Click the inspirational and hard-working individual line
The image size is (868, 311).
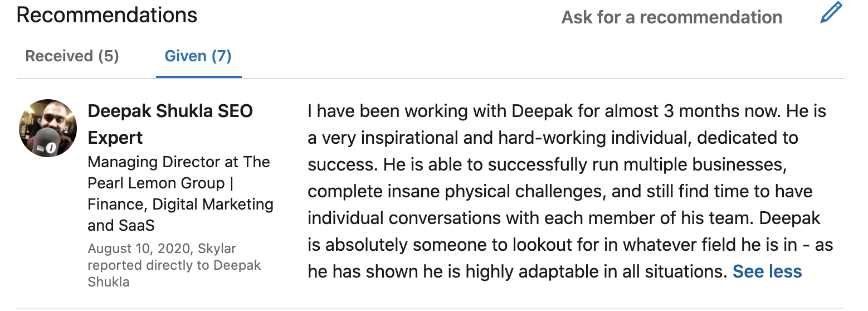coord(553,138)
